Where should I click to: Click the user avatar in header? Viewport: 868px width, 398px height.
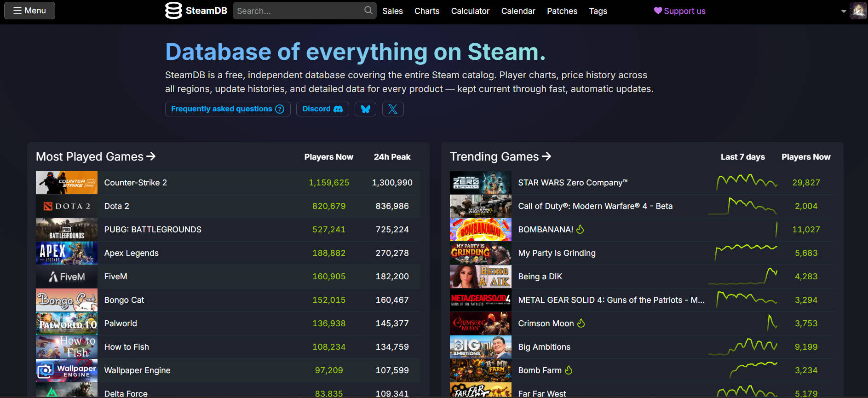[x=858, y=11]
